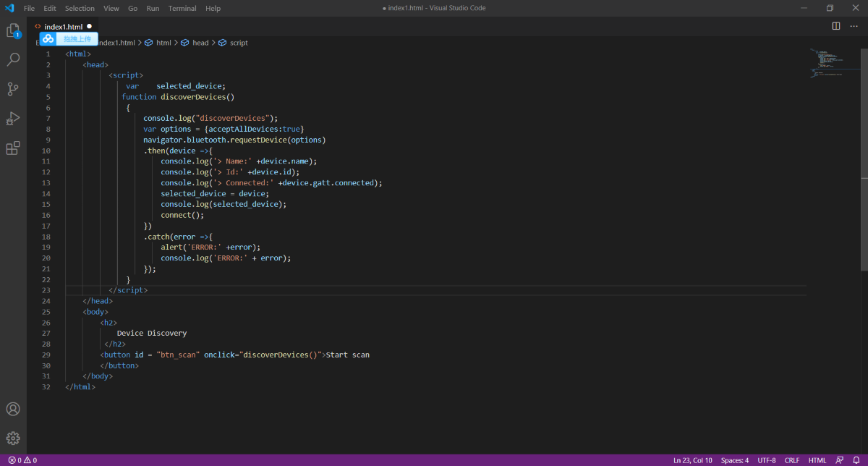The width and height of the screenshot is (868, 466).
Task: Expand the index1.html breadcrumb item
Action: point(116,43)
